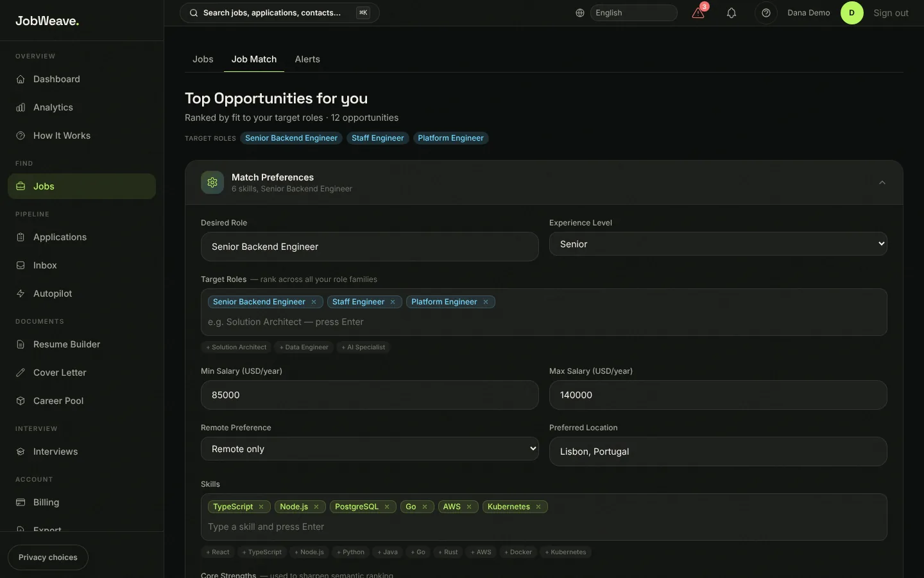Add the Docker skill suggestion
Screen dimensions: 924x578
point(518,552)
